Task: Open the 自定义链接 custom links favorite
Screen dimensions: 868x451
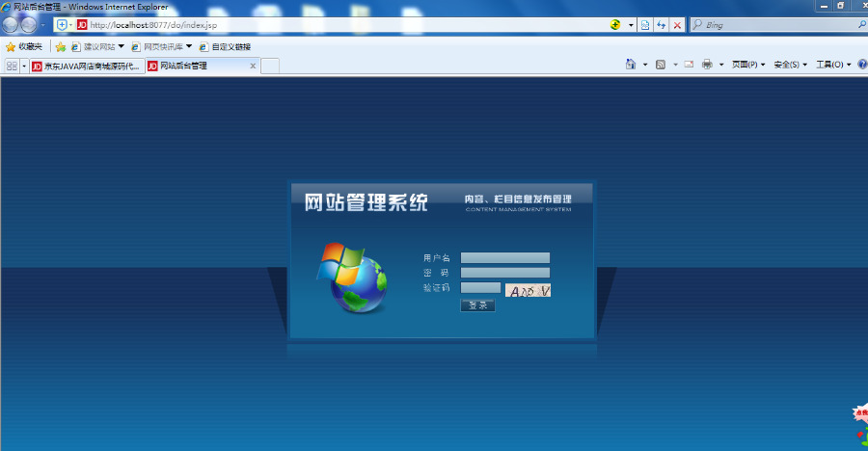Action: (226, 47)
